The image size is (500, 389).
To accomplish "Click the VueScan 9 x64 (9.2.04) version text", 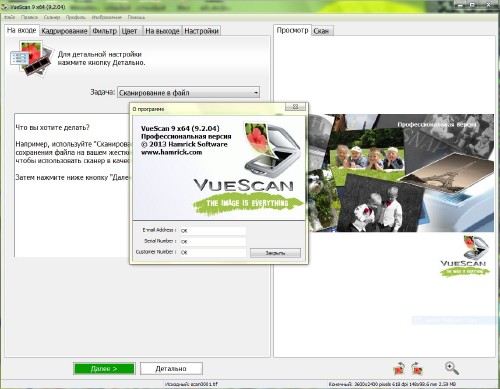I will (x=180, y=128).
